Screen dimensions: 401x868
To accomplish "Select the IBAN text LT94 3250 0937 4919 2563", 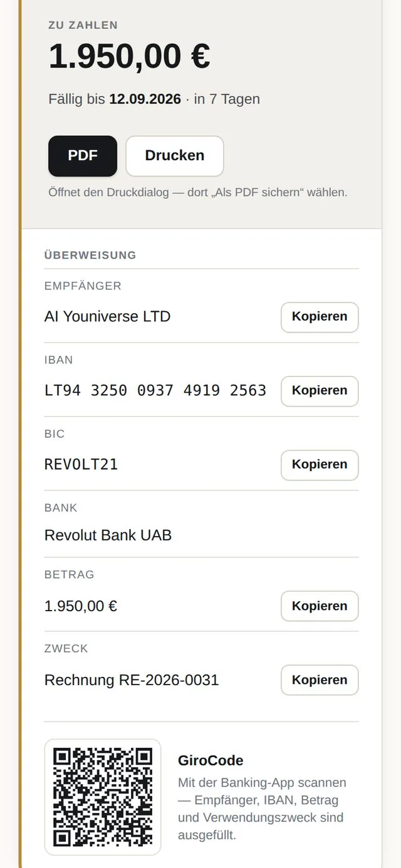I will pyautogui.click(x=155, y=391).
